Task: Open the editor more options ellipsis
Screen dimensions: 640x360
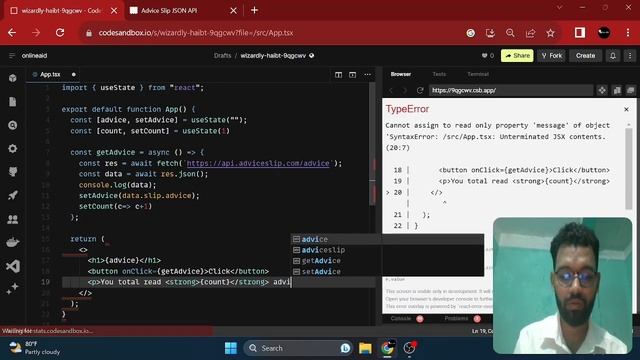Action: pos(367,75)
